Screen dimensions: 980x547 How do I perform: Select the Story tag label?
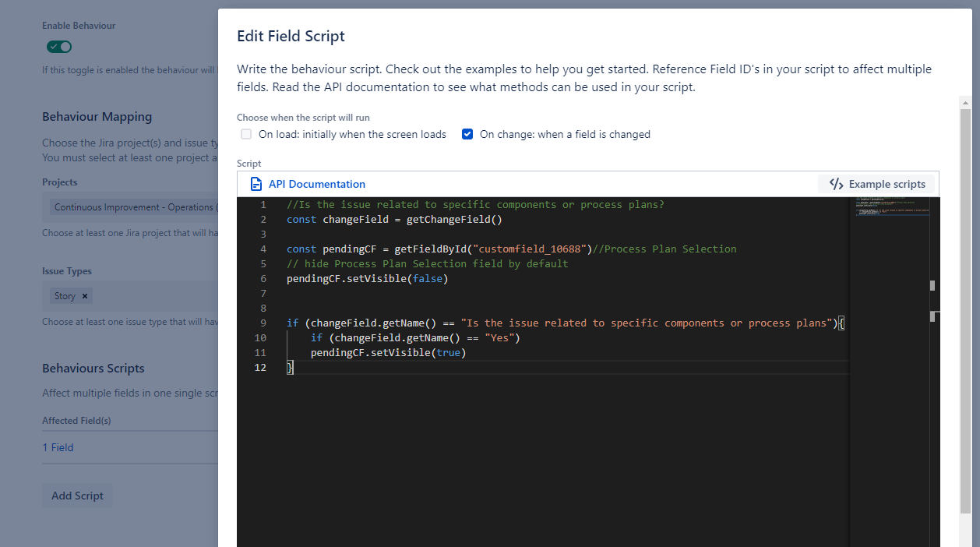[x=65, y=296]
